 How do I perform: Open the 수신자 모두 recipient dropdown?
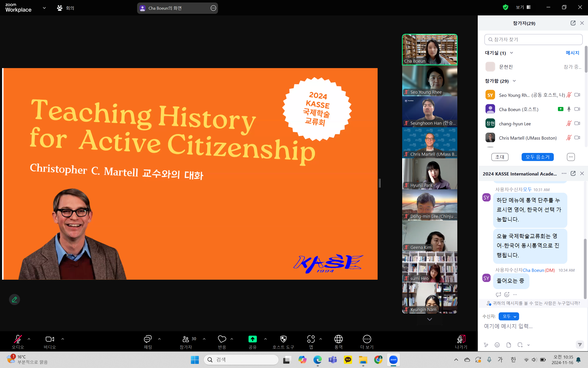point(509,316)
